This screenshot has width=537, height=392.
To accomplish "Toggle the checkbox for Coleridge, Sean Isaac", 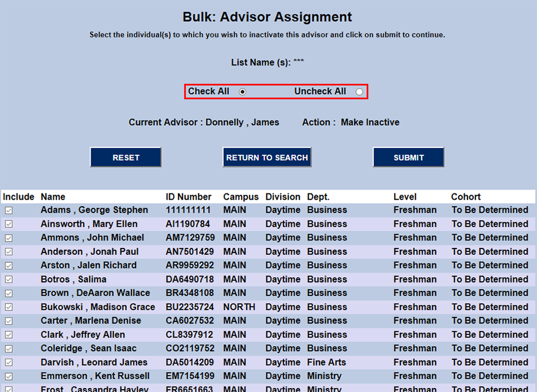I will (8, 348).
